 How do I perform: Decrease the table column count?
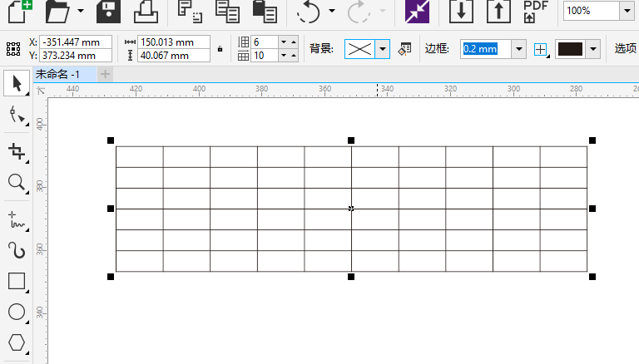coord(284,56)
